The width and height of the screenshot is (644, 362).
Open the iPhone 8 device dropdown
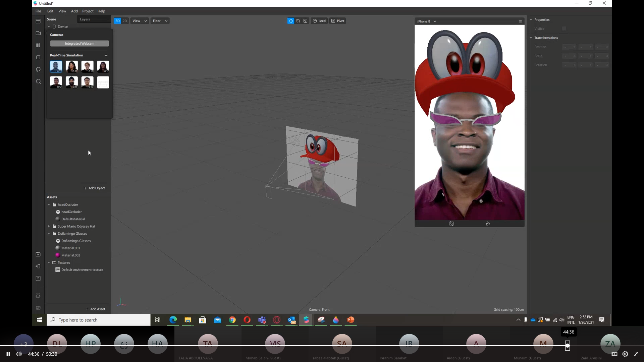427,21
